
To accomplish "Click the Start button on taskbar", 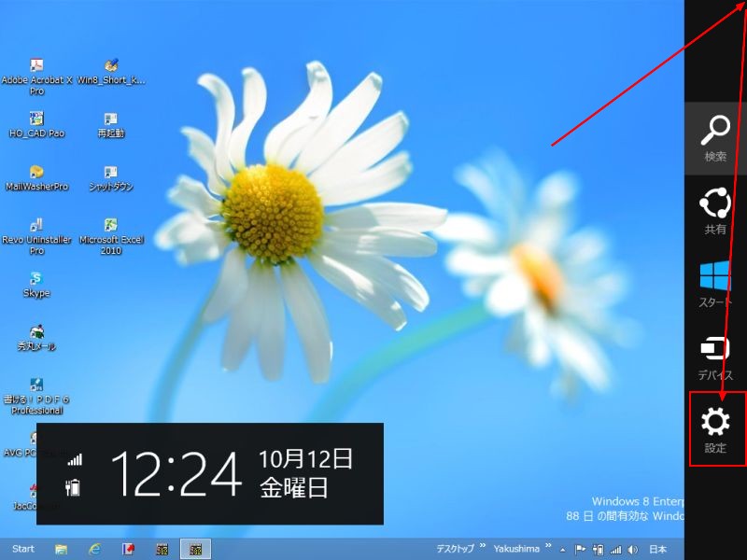I will pyautogui.click(x=23, y=549).
